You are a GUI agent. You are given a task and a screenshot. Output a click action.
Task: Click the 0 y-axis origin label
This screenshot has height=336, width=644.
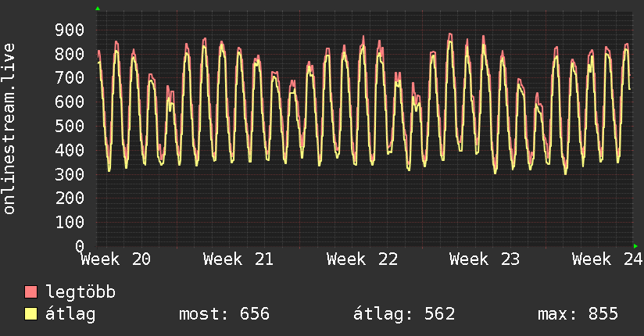(x=80, y=246)
